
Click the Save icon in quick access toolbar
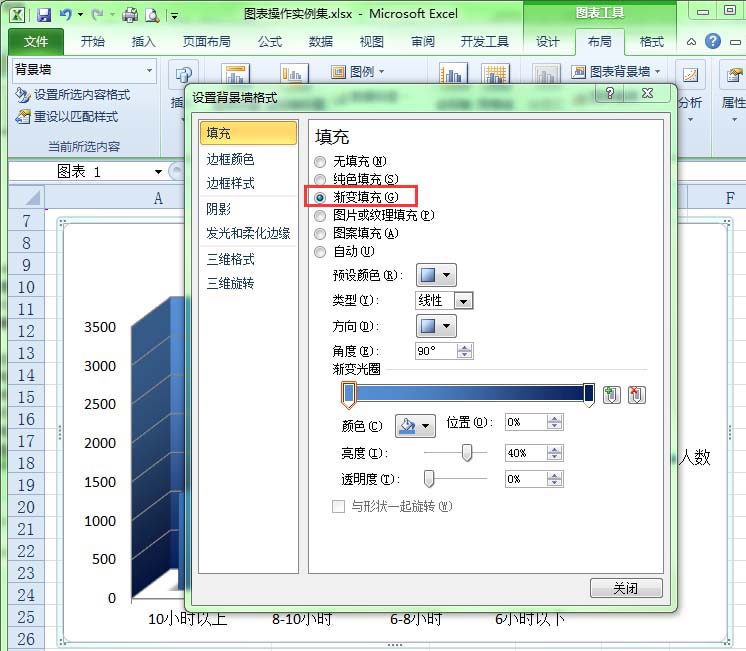point(44,15)
